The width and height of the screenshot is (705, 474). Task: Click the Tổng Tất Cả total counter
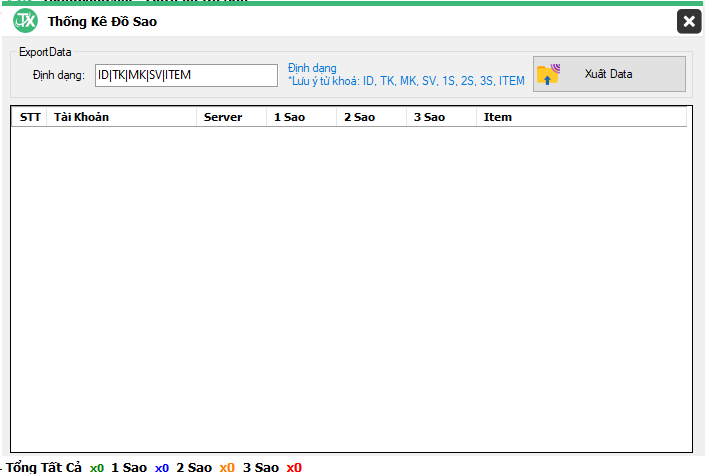tap(45, 467)
